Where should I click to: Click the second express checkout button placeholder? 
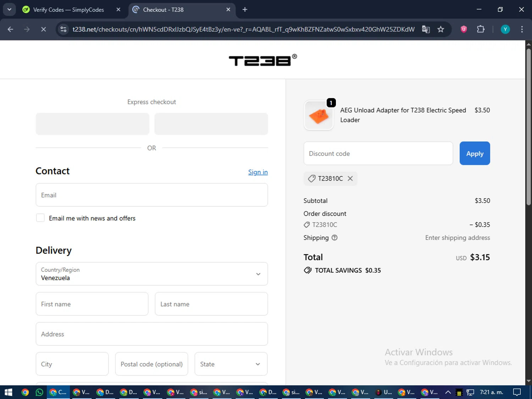click(x=211, y=124)
